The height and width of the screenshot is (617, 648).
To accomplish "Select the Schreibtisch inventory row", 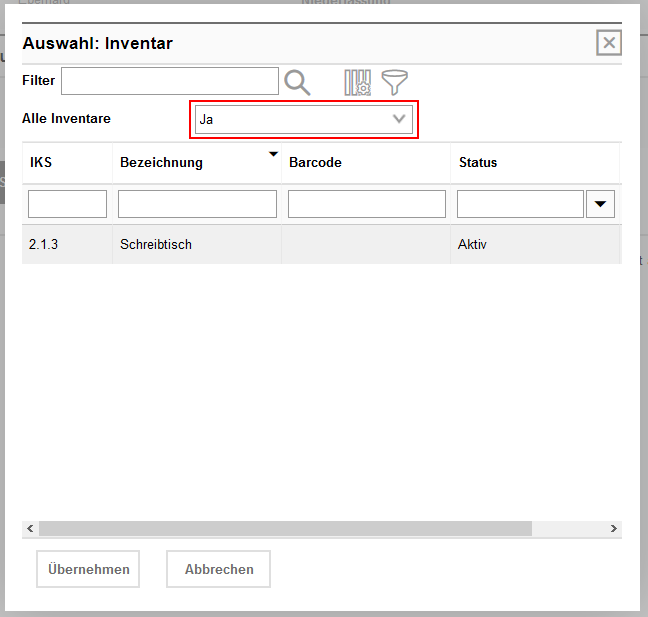I will (x=322, y=244).
